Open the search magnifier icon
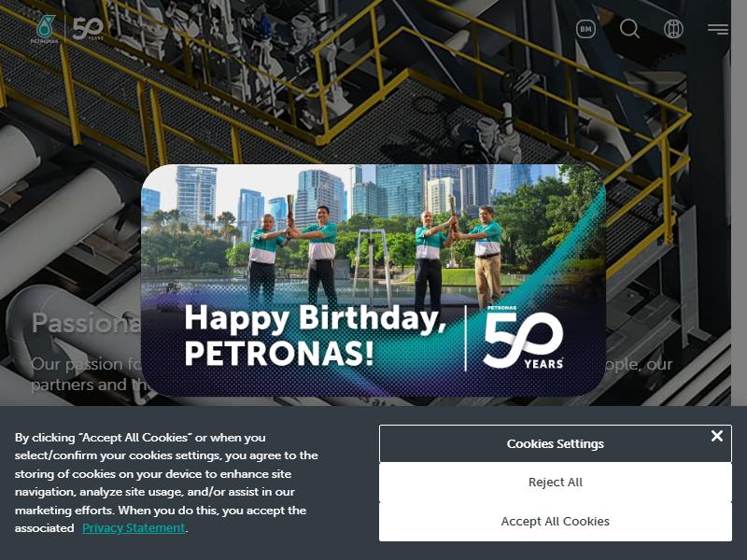 pyautogui.click(x=629, y=29)
